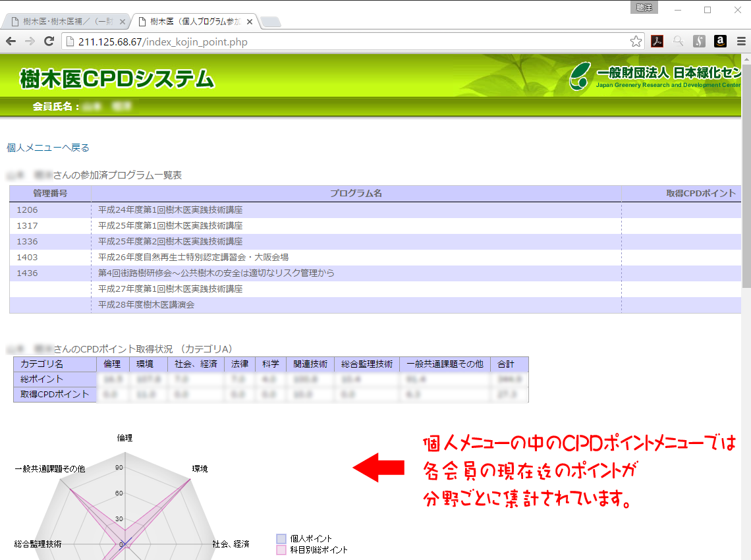Screen dimensions: 751x560
Task: Click the magnifier extension icon
Action: point(678,42)
